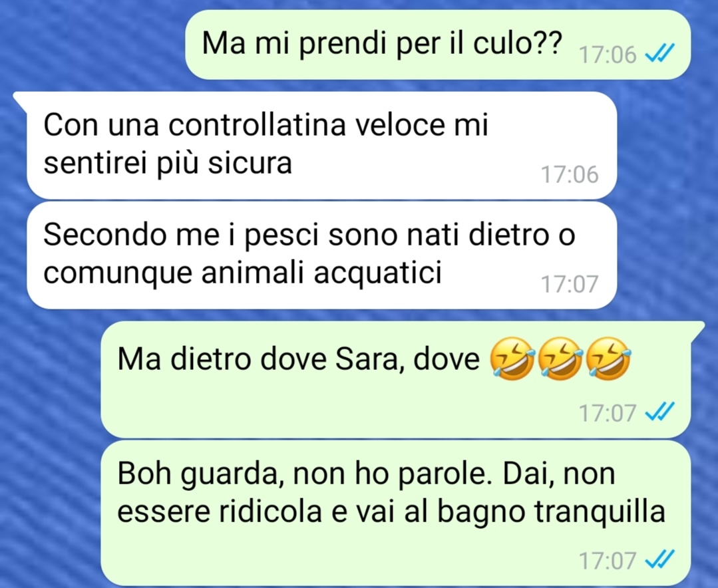Click the 17:06 timestamp on 'controllatina' message
The height and width of the screenshot is (588, 718).
pyautogui.click(x=570, y=174)
